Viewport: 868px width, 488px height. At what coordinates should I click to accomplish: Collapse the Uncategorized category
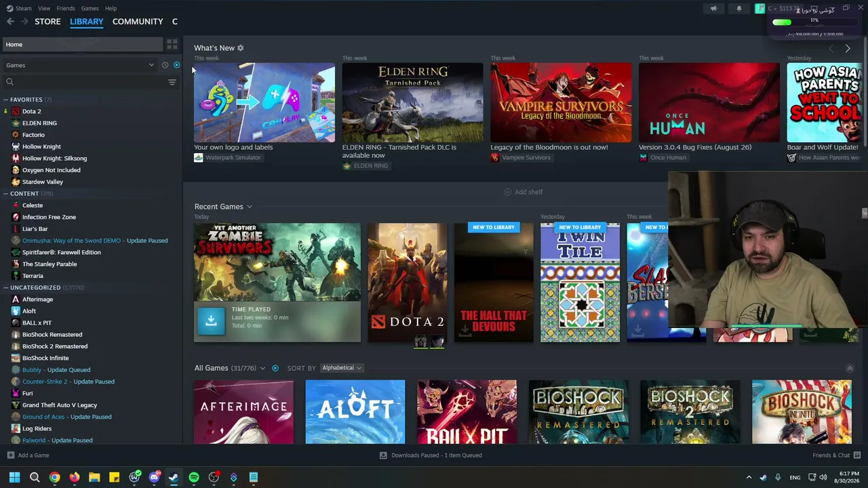pyautogui.click(x=5, y=288)
